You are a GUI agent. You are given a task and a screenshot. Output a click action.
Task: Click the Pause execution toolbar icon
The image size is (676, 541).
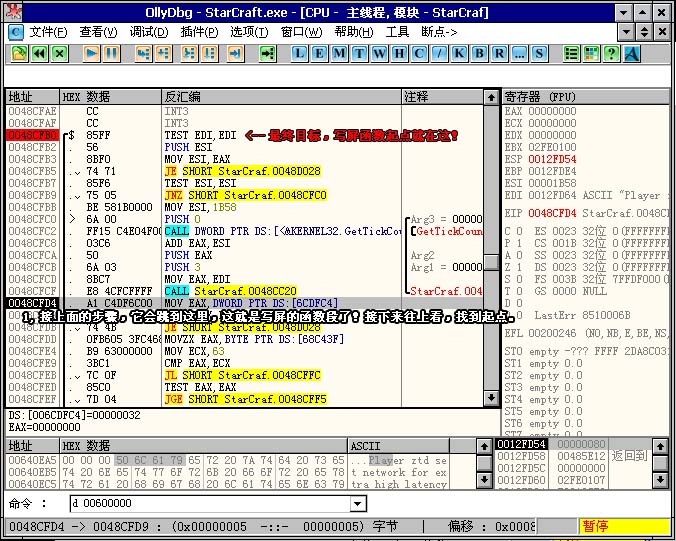click(x=112, y=54)
